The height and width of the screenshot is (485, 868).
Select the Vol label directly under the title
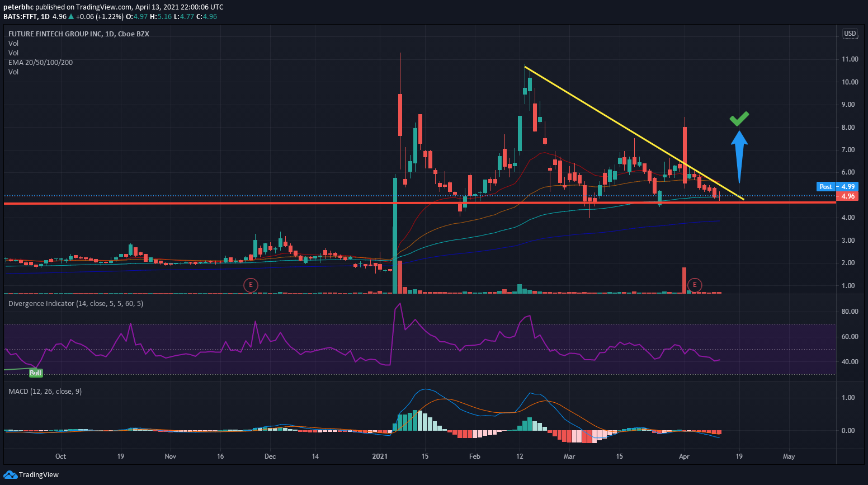coord(13,44)
